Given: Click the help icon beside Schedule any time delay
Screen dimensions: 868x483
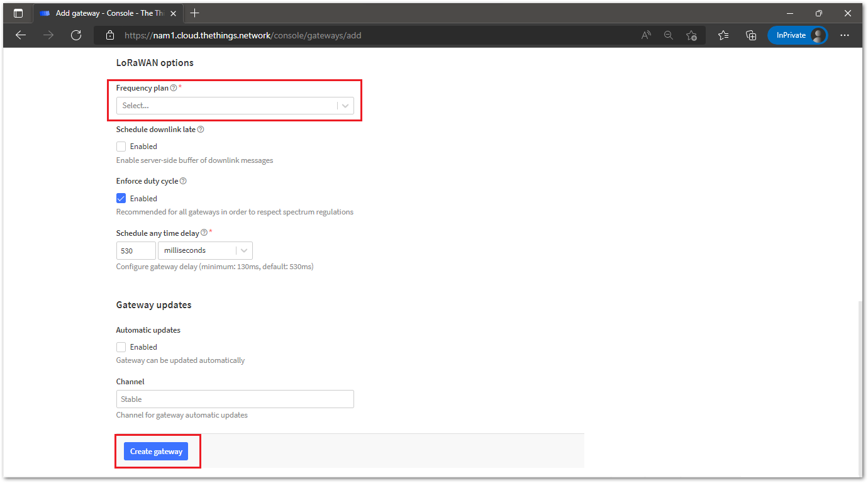Looking at the screenshot, I should pyautogui.click(x=204, y=233).
